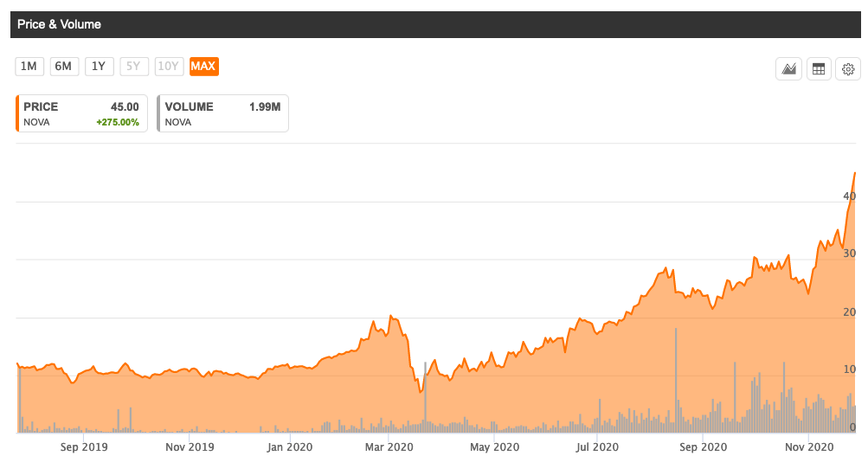
Task: Click the Mar 2020 x-axis label
Action: (x=389, y=447)
